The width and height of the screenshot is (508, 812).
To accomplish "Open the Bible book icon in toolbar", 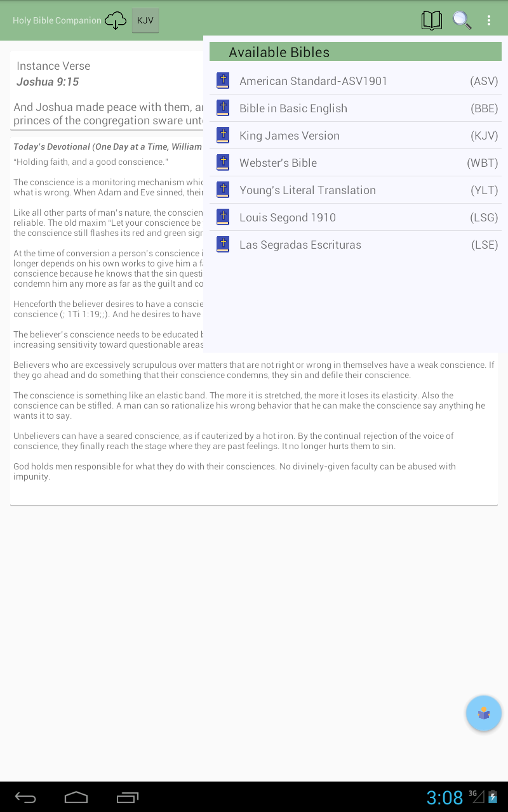I will tap(432, 20).
